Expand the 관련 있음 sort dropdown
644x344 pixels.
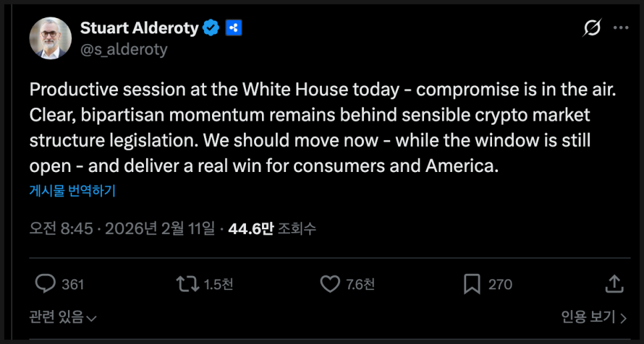(63, 317)
